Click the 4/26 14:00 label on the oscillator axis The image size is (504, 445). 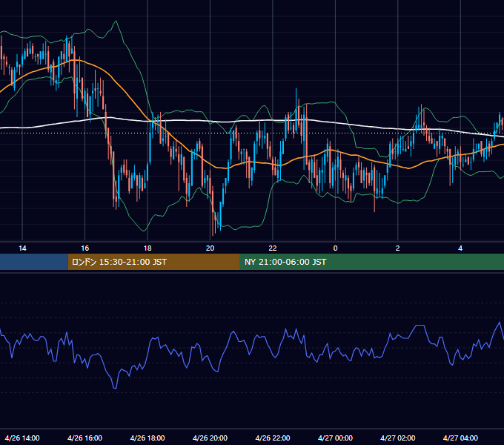tap(22, 438)
